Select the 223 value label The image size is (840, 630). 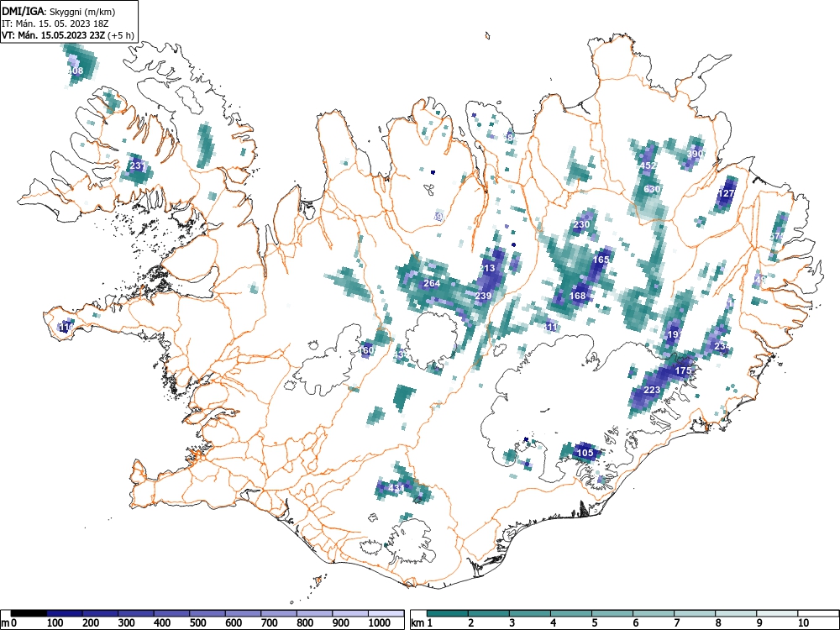point(652,390)
